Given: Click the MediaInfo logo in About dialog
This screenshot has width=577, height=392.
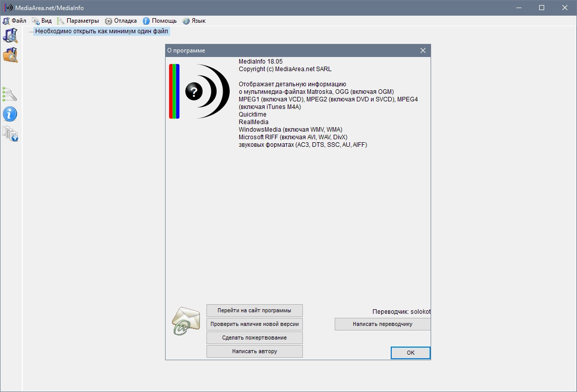Looking at the screenshot, I should [x=199, y=91].
